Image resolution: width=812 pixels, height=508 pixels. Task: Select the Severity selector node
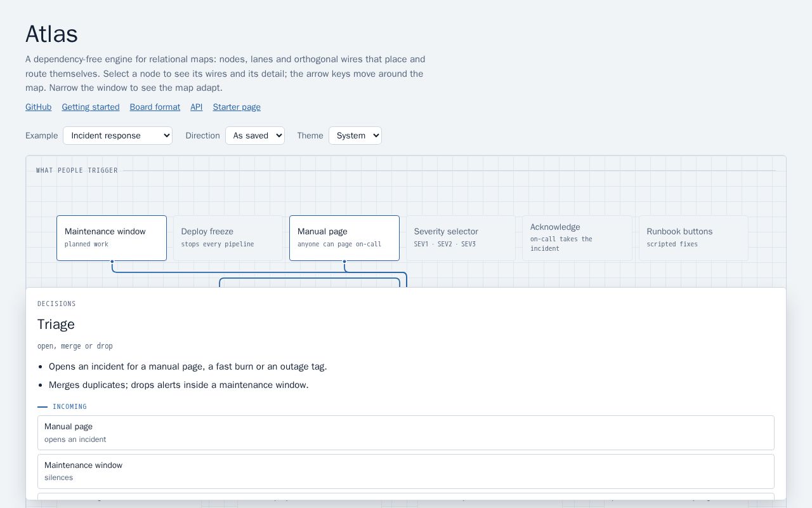461,238
